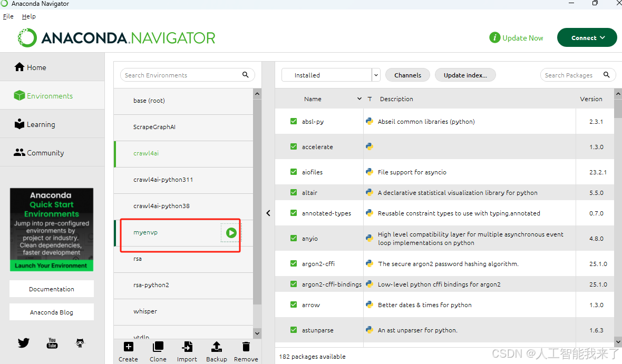Click the green play button on myenvp

tap(231, 233)
